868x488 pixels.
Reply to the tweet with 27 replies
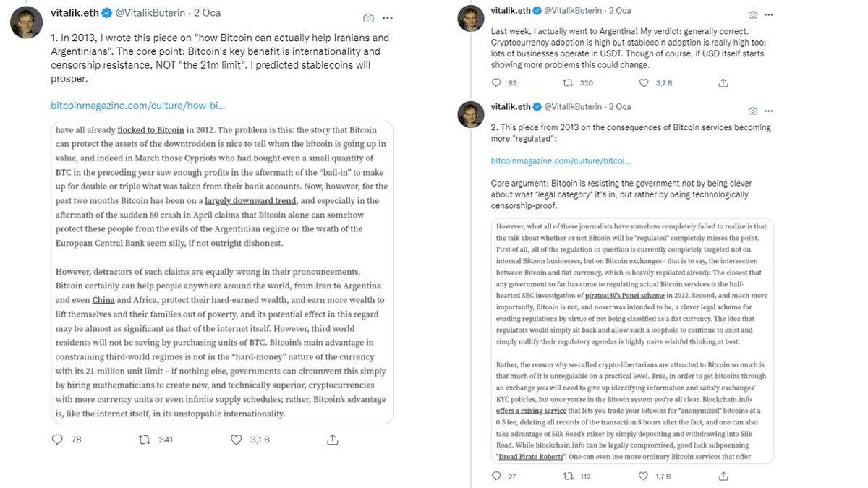pos(495,476)
